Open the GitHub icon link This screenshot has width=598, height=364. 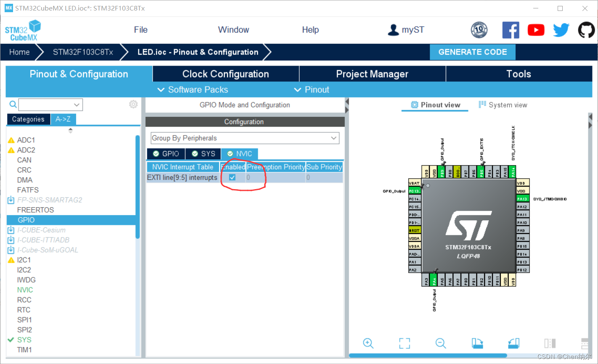(586, 30)
